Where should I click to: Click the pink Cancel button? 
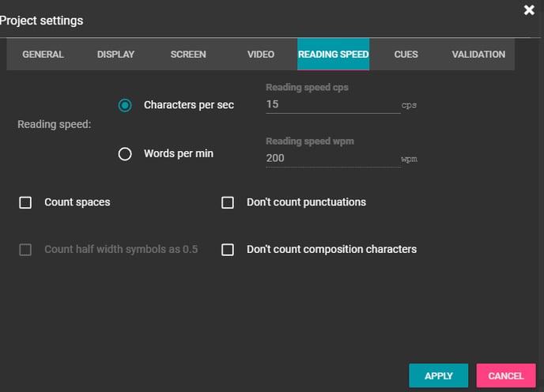(x=505, y=376)
